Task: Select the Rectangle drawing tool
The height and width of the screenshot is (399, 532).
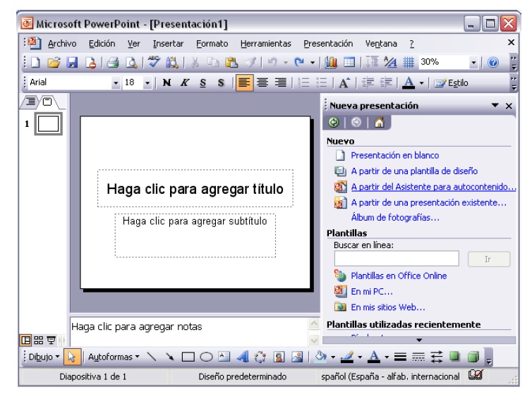Action: click(x=188, y=357)
